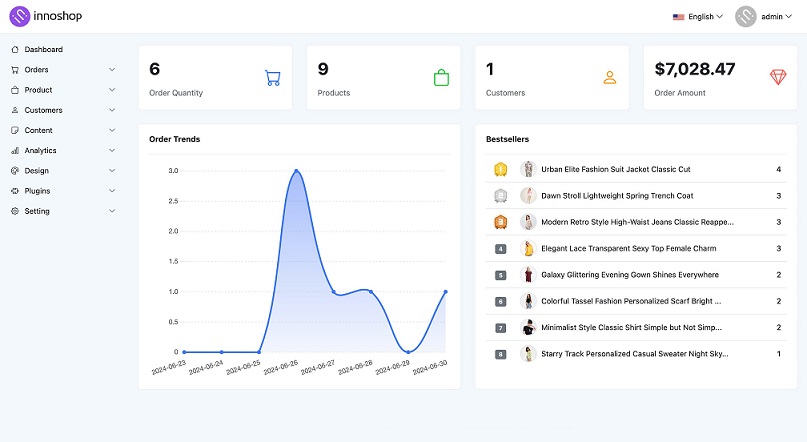
Task: Click the shopping cart icon in Order Quantity card
Action: pyautogui.click(x=272, y=77)
